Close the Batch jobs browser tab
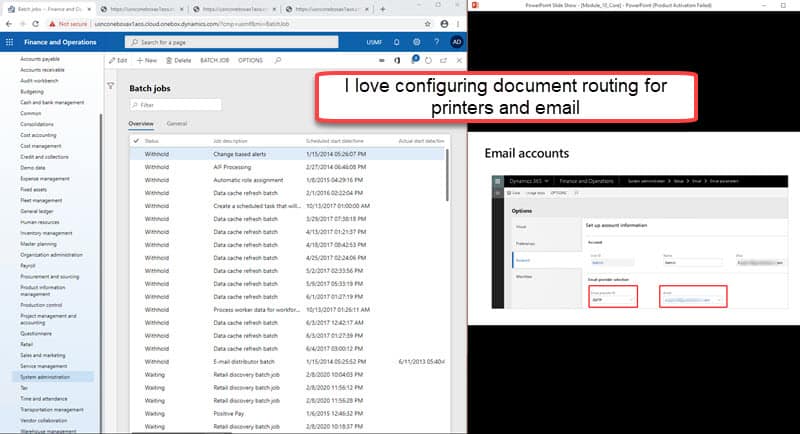This screenshot has width=800, height=434. (89, 9)
